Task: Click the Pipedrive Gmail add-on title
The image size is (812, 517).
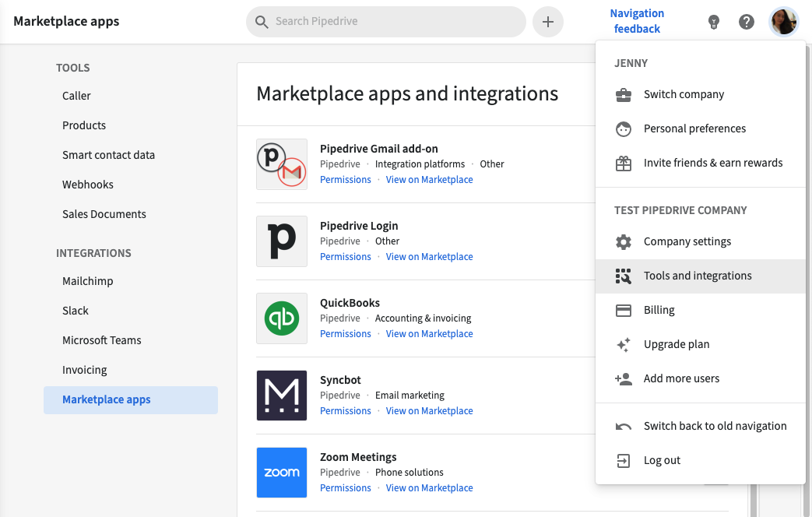Action: click(379, 149)
